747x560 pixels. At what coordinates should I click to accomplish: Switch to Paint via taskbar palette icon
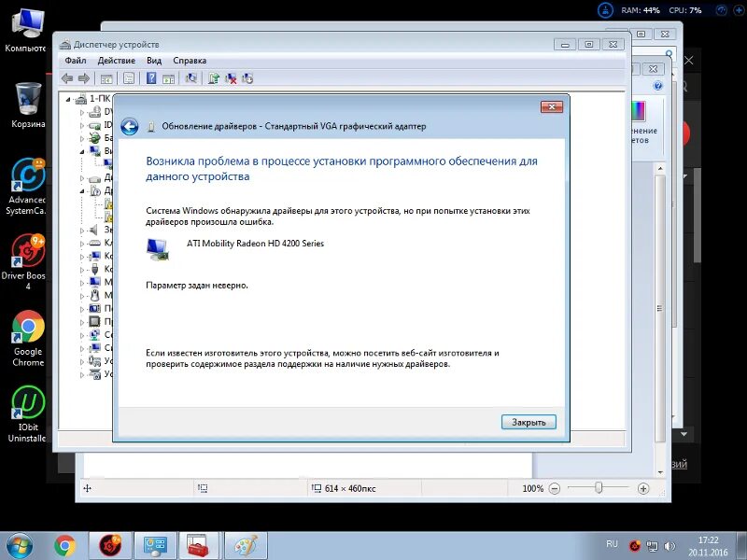(246, 546)
